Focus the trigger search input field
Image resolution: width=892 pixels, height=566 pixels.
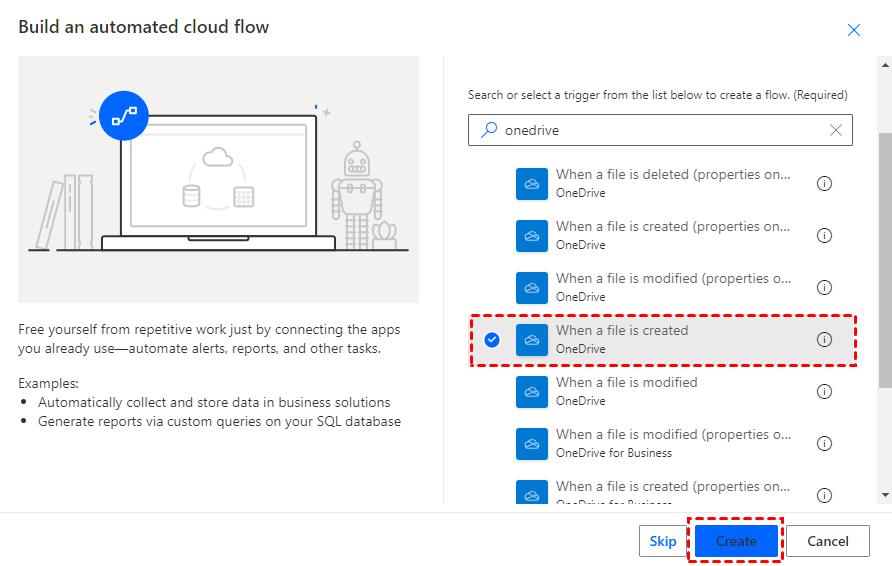pyautogui.click(x=660, y=130)
